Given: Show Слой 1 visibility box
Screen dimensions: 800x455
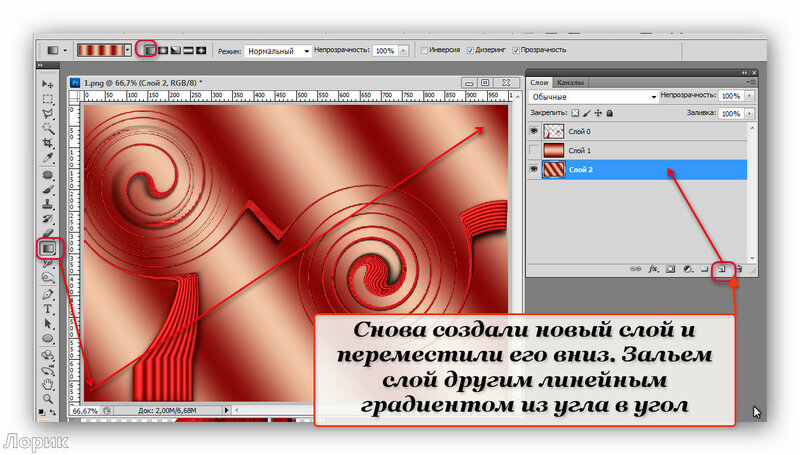Looking at the screenshot, I should pos(534,150).
